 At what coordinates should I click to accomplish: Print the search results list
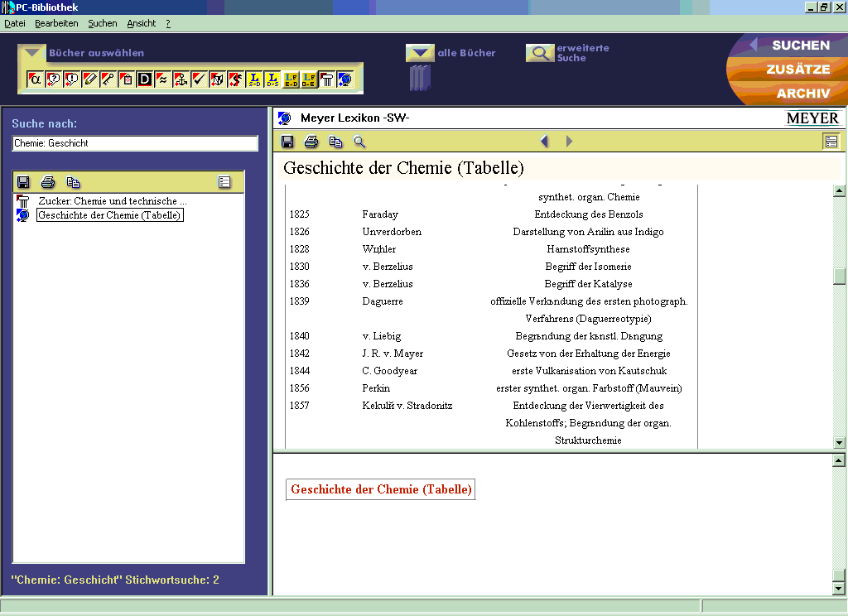click(48, 182)
